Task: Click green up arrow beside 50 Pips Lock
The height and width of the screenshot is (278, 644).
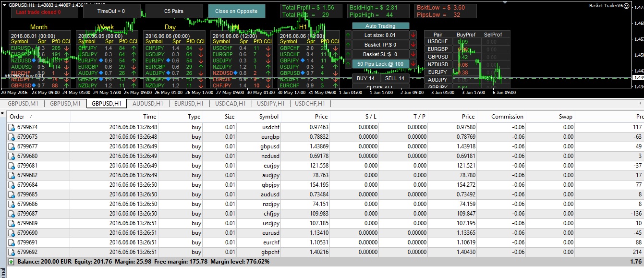Action: click(348, 64)
